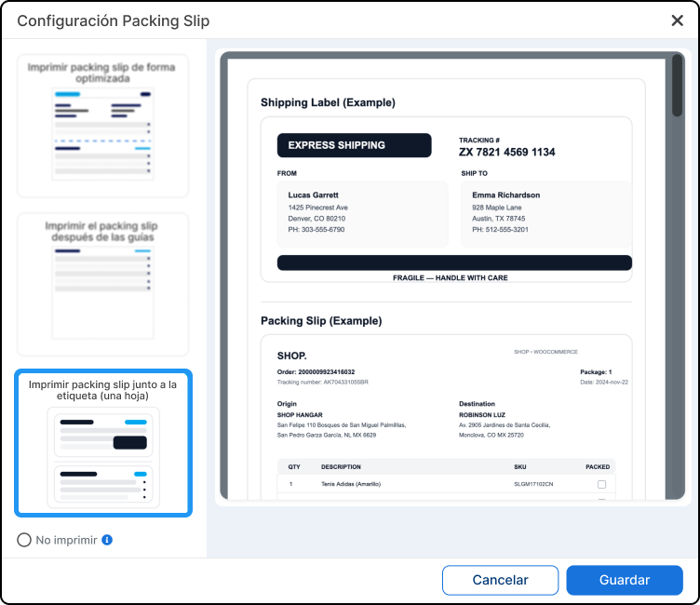Tick the Packed checkbox for Tenis Adidas

coord(601,484)
